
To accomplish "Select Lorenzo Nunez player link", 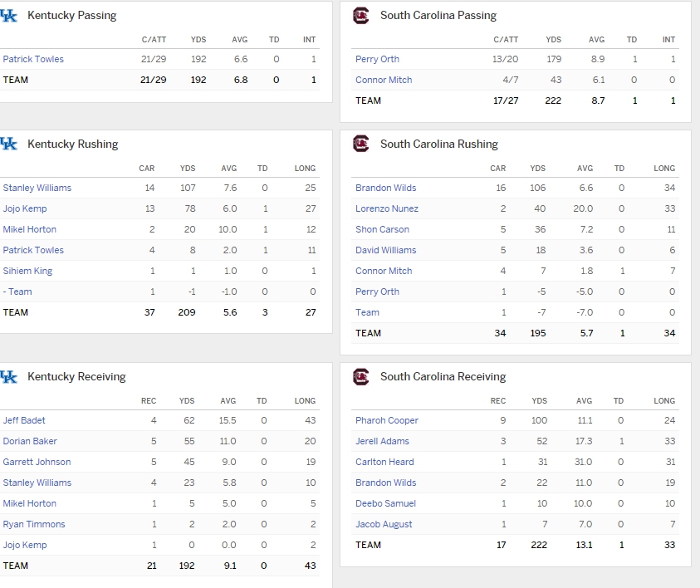I will [x=387, y=208].
